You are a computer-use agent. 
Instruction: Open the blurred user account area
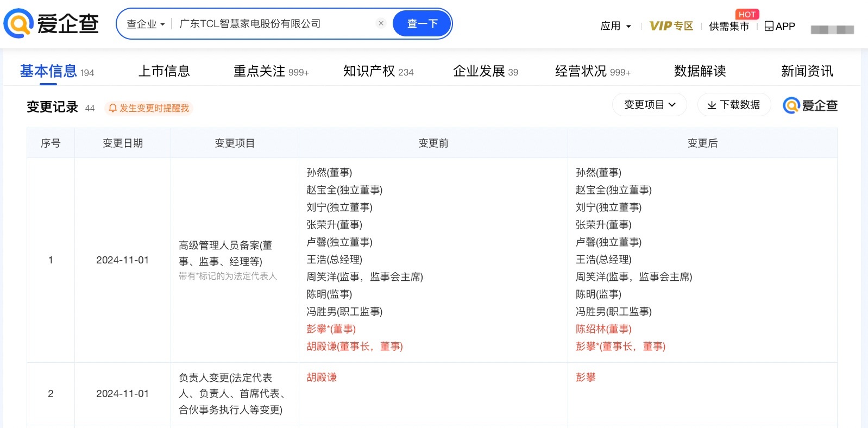[x=832, y=29]
